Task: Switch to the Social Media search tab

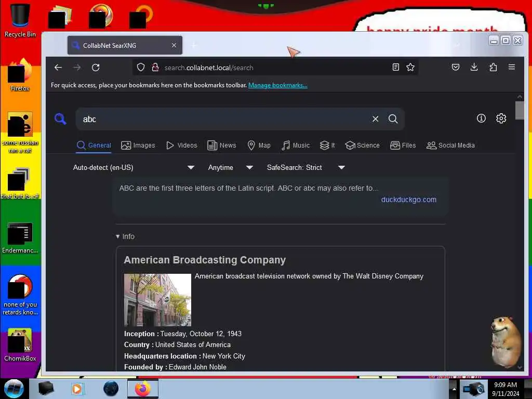Action: coord(450,145)
